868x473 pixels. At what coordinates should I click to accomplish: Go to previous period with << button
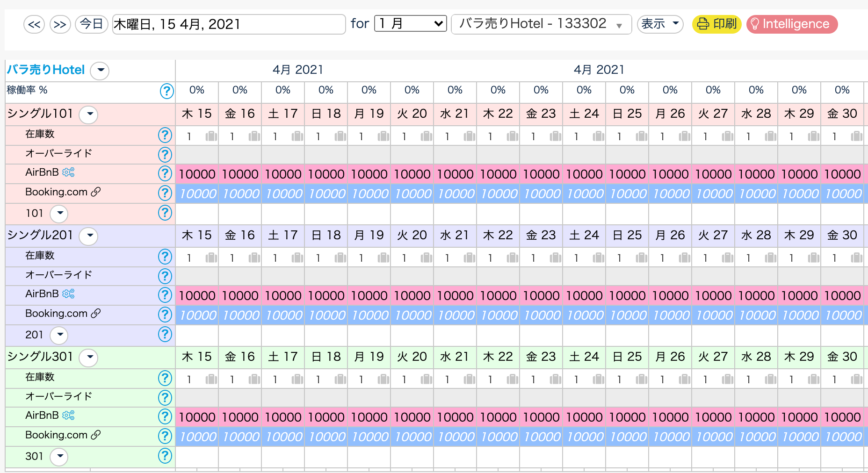34,24
